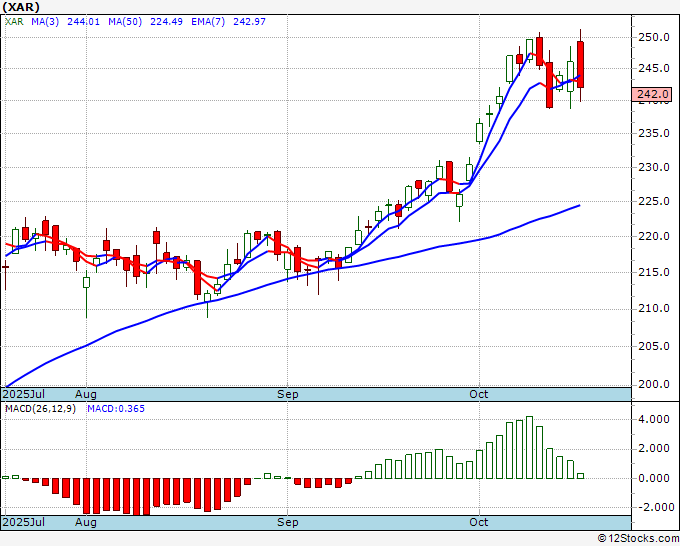
Task: Click the 2025Jul label on price chart axis
Action: pos(23,394)
